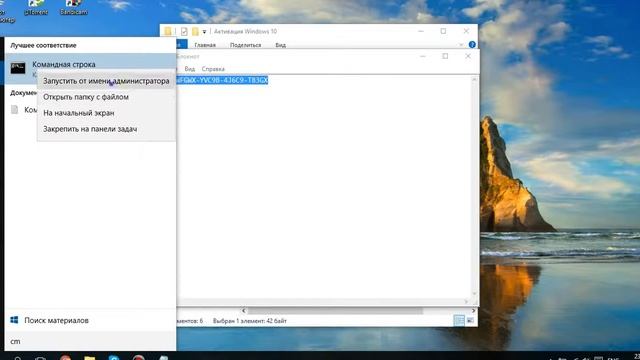Click the New Folder icon in Explorer quick toolbar
Viewport: 640px width, 360px height.
click(195, 31)
